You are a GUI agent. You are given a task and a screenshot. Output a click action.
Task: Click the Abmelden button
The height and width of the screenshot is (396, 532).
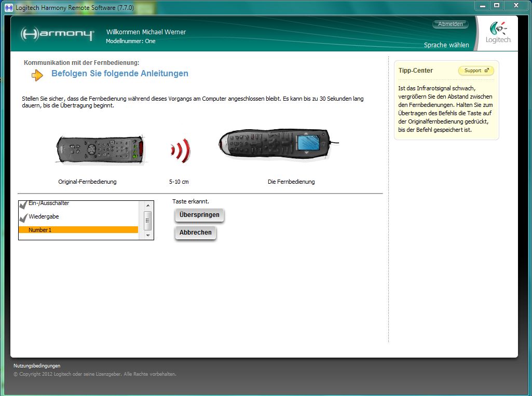pyautogui.click(x=450, y=24)
